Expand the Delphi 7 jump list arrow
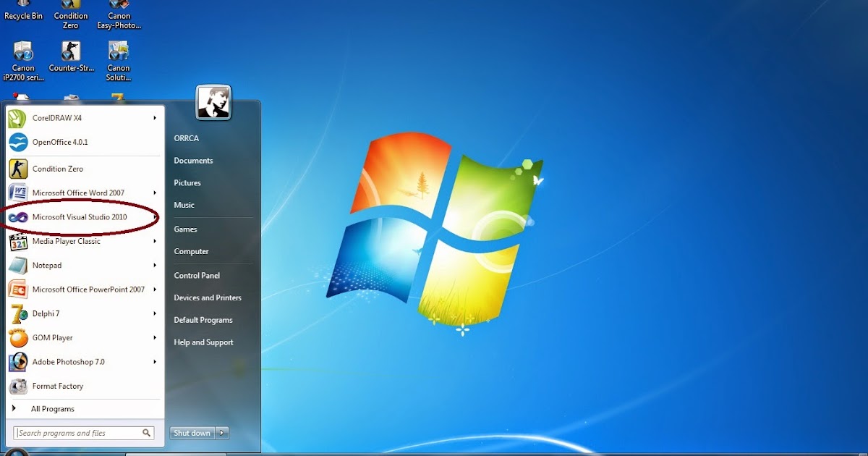Viewport: 868px width, 456px height. pyautogui.click(x=155, y=313)
